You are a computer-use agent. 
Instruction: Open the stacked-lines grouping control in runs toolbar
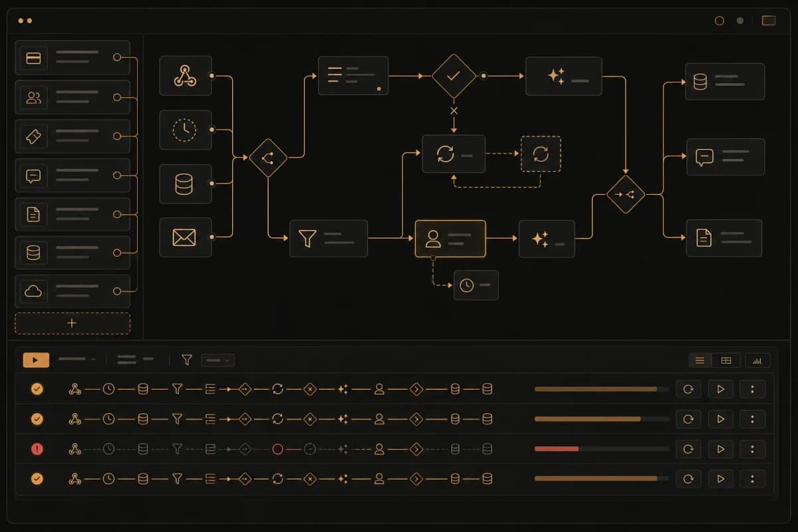coord(135,359)
